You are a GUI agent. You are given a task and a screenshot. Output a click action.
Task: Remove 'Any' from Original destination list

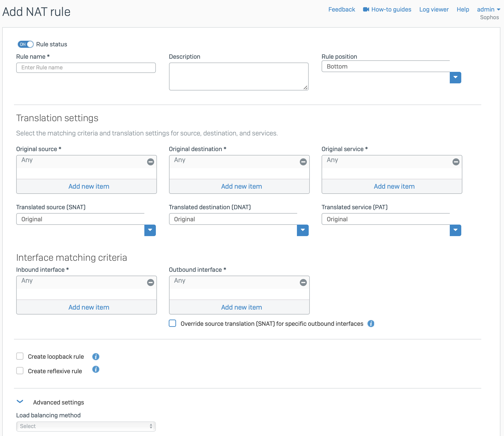[303, 162]
